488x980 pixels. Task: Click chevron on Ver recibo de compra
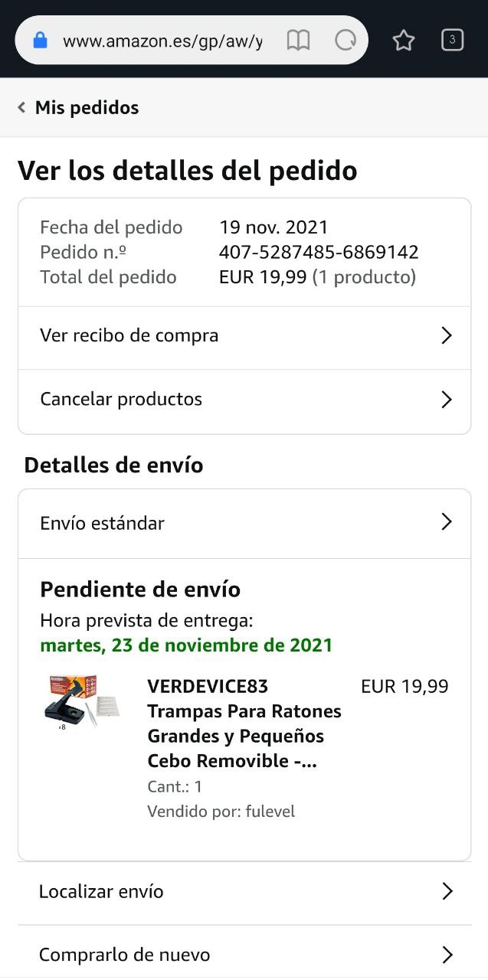[447, 335]
